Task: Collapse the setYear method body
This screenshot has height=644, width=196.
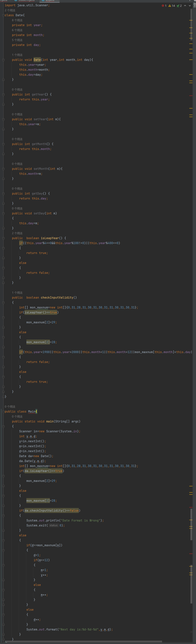Action: click(x=3, y=119)
